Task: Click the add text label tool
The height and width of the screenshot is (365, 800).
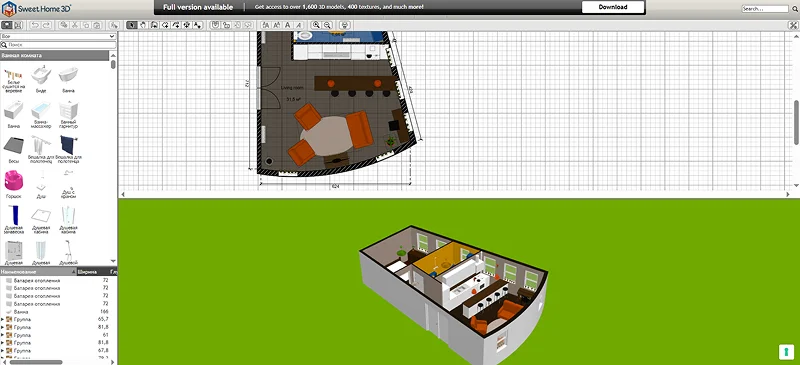Action: pyautogui.click(x=197, y=25)
